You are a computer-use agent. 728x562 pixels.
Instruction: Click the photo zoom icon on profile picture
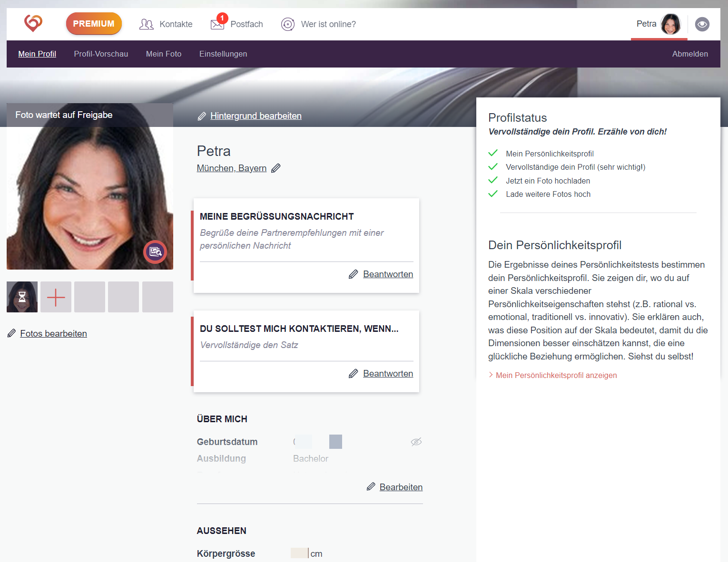155,252
